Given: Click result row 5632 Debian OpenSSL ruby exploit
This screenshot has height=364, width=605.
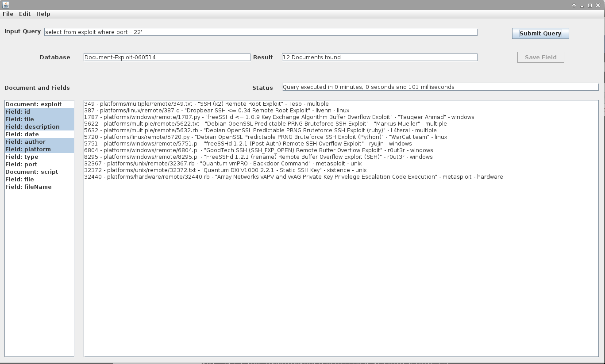Looking at the screenshot, I should click(x=260, y=130).
